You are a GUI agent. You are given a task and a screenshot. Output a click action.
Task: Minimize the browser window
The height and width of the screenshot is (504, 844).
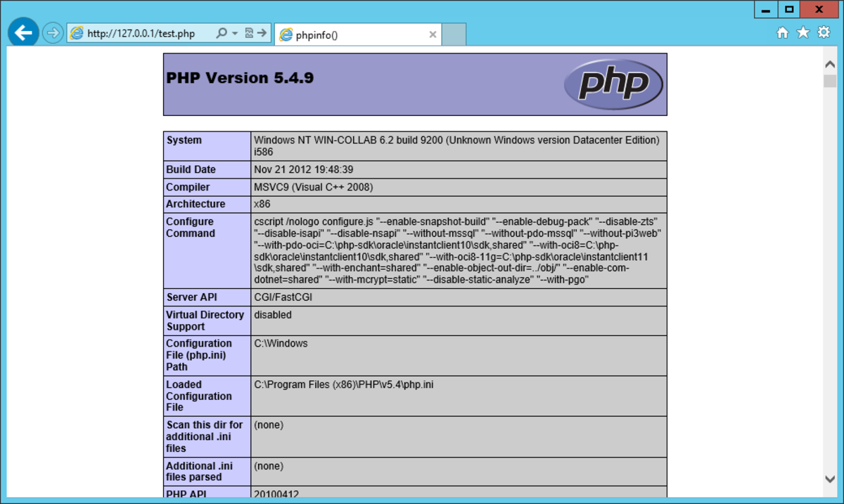pyautogui.click(x=766, y=9)
